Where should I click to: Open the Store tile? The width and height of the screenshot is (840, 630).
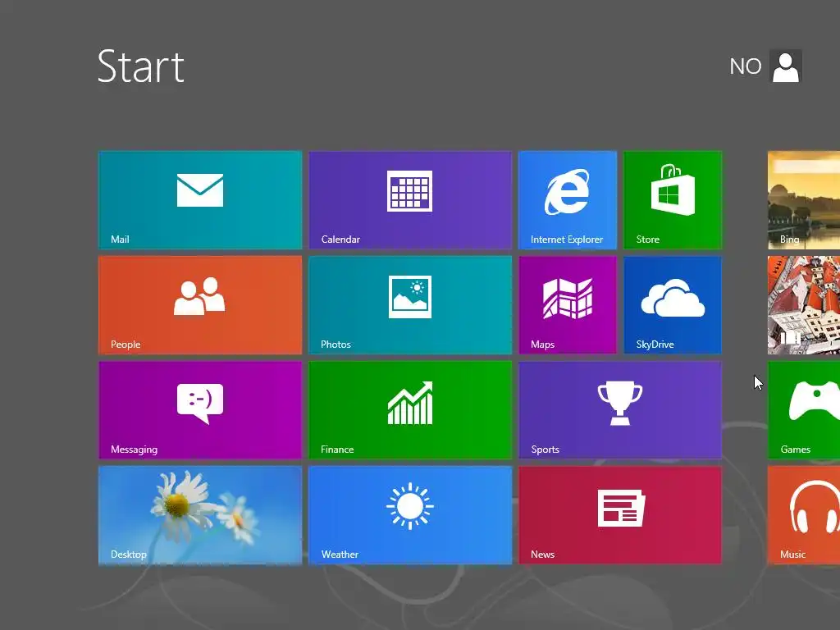tap(673, 200)
